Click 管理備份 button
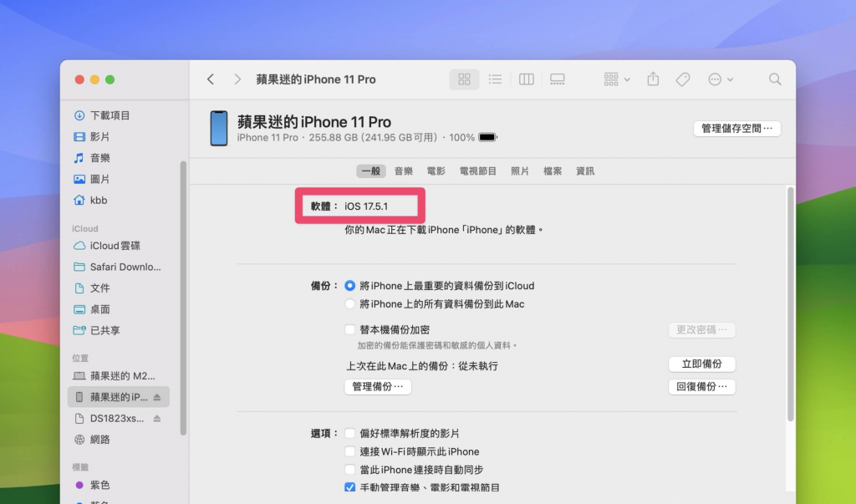Screen dimensions: 856x504 click(378, 387)
